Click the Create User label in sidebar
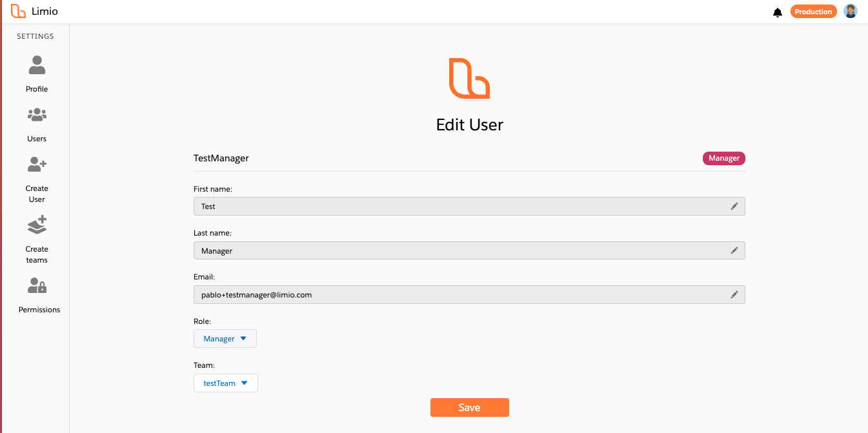 [37, 194]
